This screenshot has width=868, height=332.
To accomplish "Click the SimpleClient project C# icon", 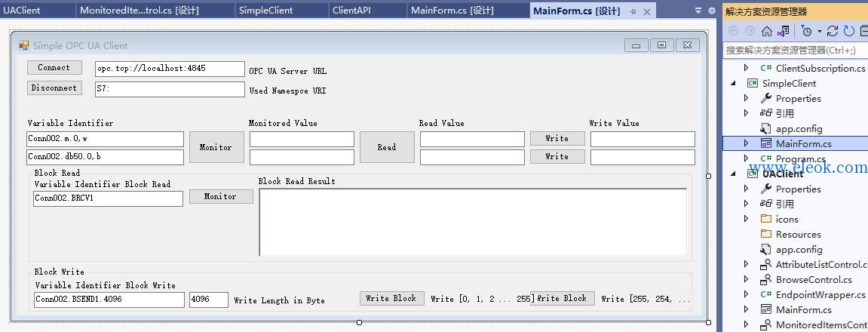I will click(x=753, y=83).
